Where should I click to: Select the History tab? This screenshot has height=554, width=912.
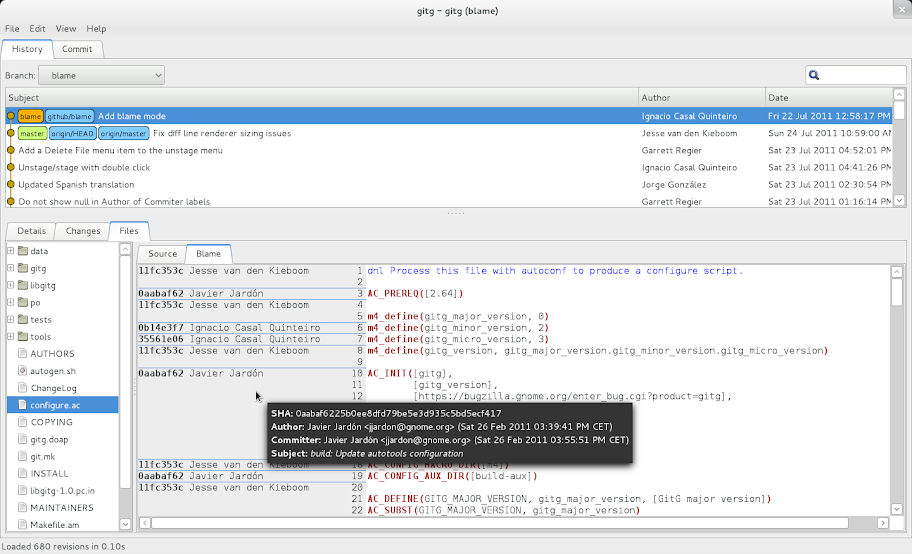(27, 49)
